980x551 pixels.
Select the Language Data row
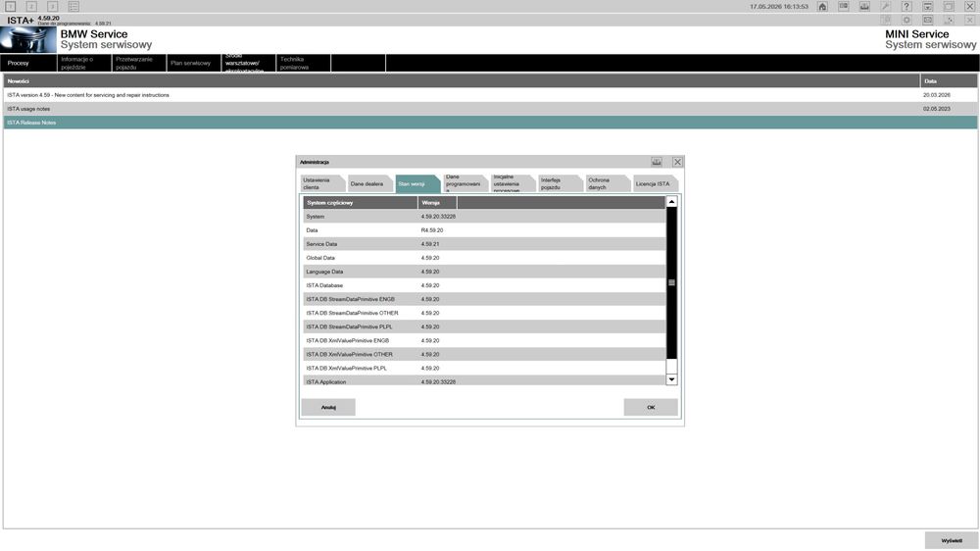pyautogui.click(x=484, y=272)
